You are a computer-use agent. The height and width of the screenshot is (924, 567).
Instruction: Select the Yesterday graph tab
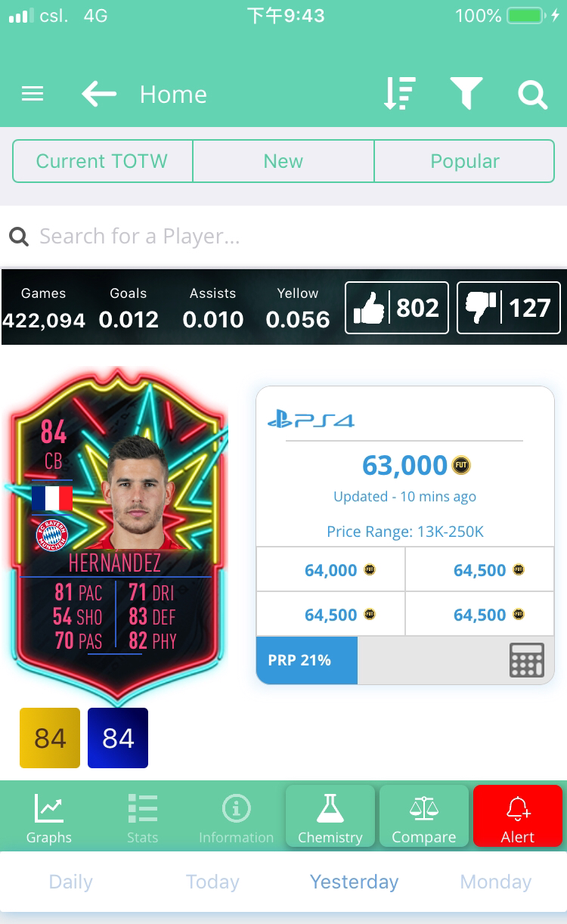354,882
